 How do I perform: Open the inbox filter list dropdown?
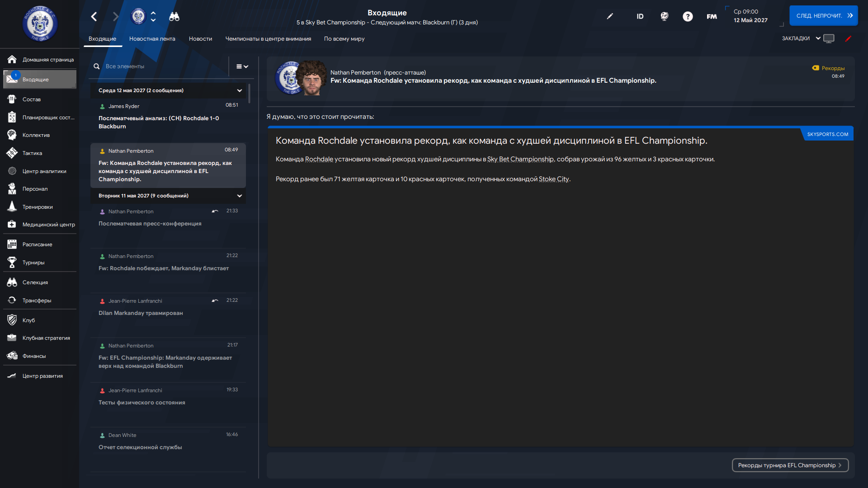(x=242, y=66)
